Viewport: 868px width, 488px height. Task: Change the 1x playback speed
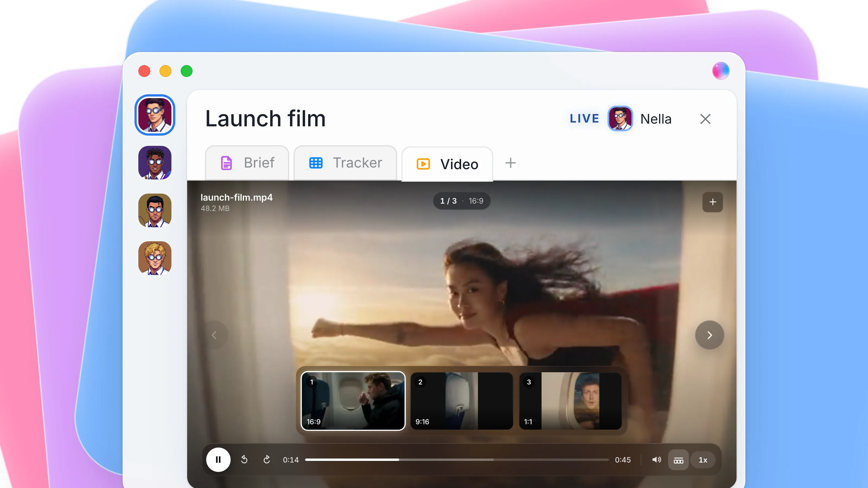[x=703, y=460]
